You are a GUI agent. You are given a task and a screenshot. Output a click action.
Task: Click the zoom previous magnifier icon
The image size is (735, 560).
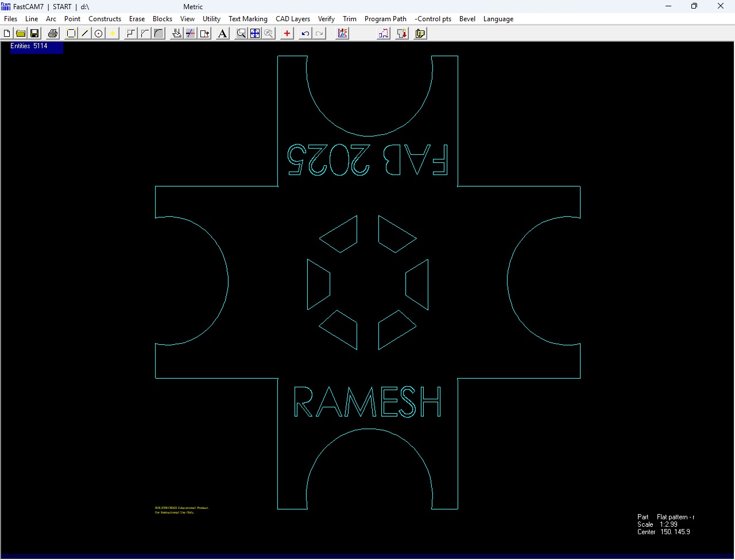[269, 33]
